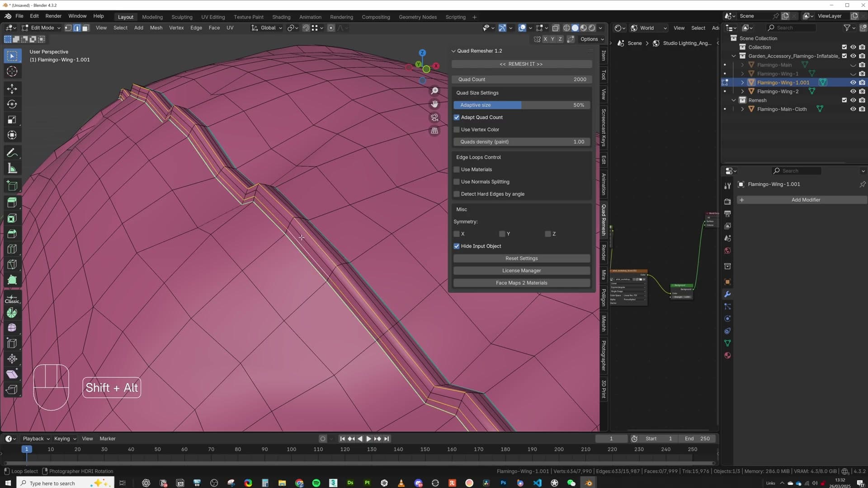Click the Windows taskbar search box
The image size is (868, 488).
tap(66, 483)
